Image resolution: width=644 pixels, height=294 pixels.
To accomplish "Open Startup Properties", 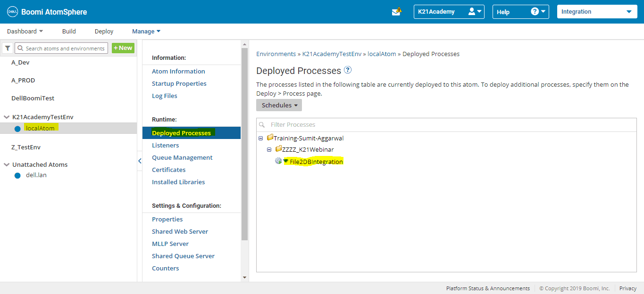I will 179,83.
